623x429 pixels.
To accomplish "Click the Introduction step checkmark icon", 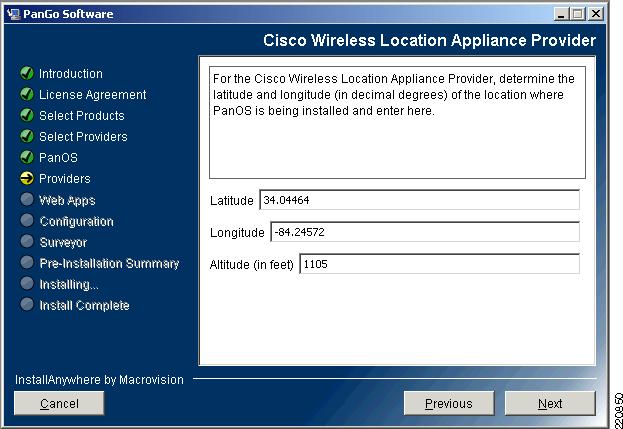I will pyautogui.click(x=27, y=73).
